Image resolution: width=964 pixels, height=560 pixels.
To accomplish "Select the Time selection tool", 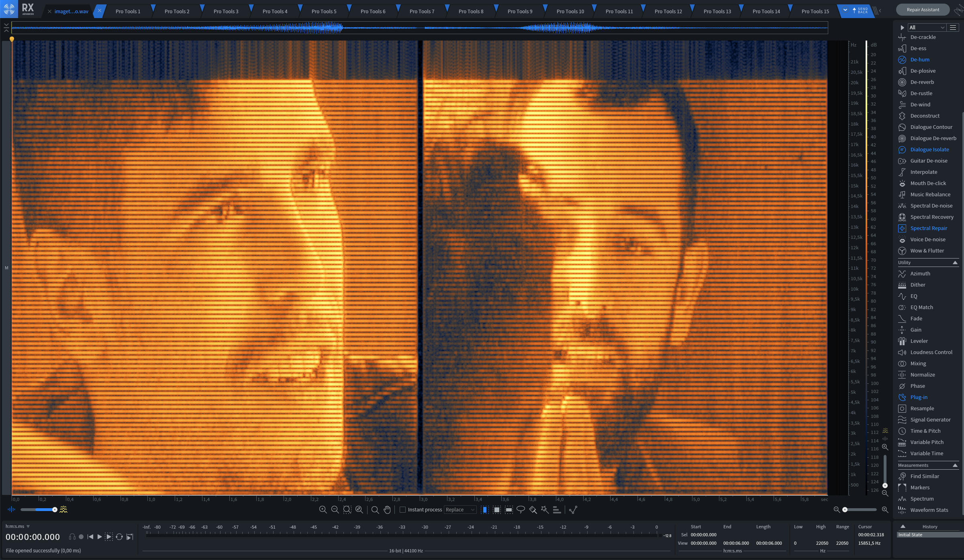I will [485, 509].
